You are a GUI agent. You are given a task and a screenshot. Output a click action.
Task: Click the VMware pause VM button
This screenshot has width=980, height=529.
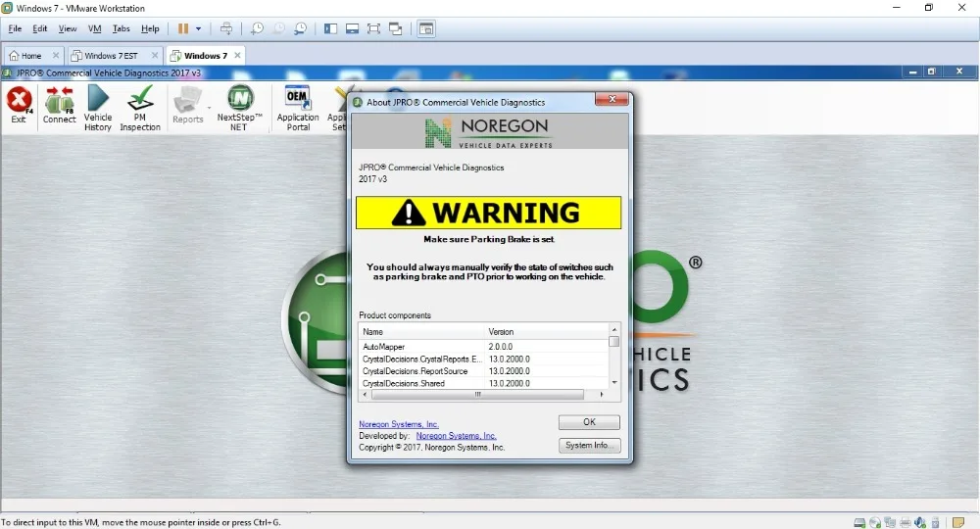pyautogui.click(x=183, y=29)
